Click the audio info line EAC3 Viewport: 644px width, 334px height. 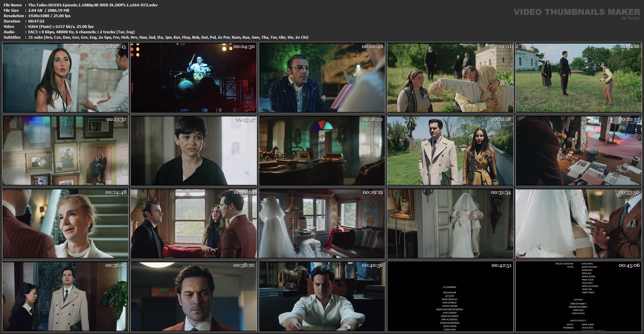pos(81,32)
